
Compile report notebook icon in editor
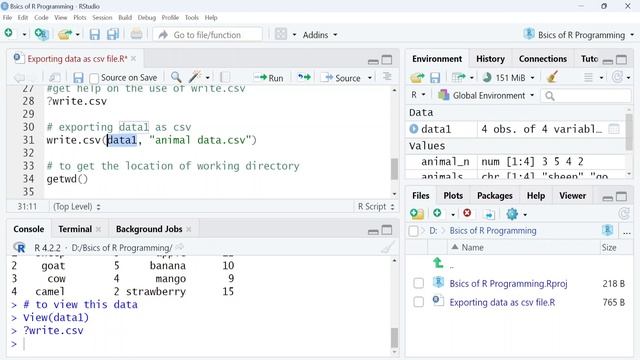[225, 77]
